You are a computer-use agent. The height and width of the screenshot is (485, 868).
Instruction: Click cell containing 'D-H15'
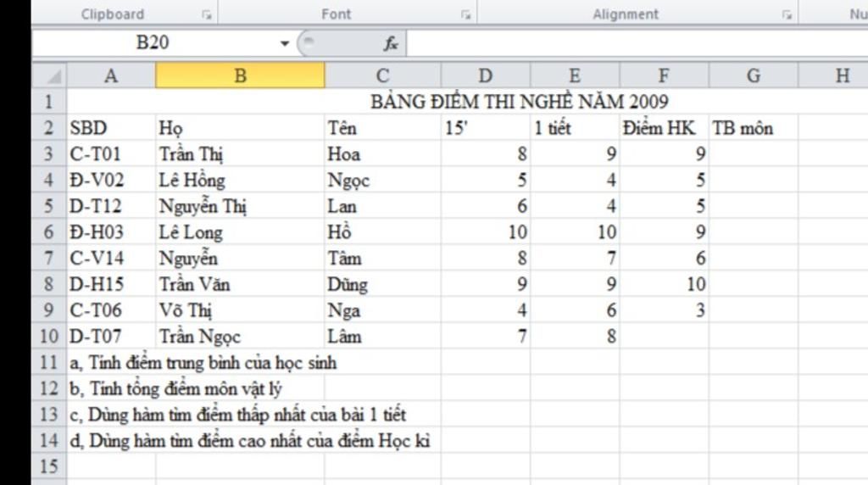tap(111, 284)
